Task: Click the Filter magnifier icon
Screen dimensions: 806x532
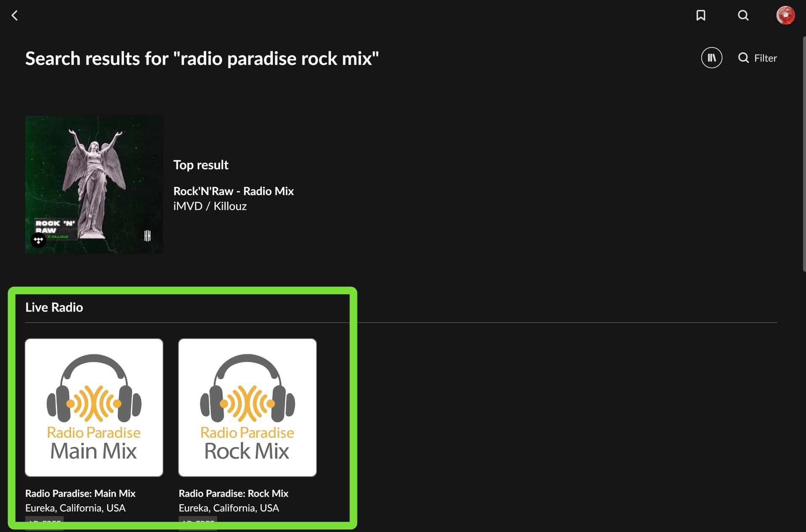Action: click(x=743, y=58)
